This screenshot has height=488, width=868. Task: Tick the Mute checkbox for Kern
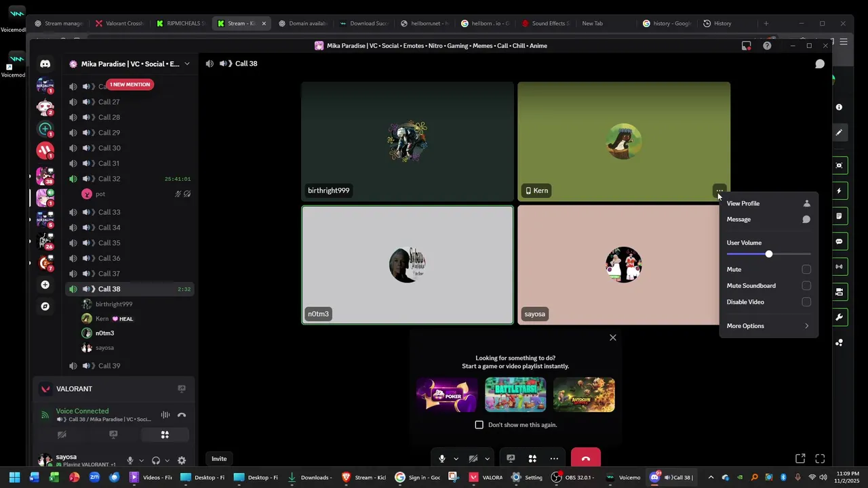tap(806, 270)
